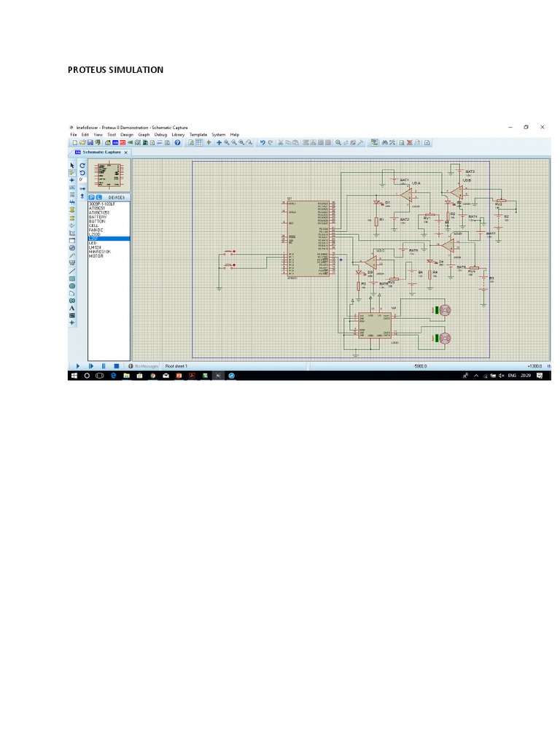Toggle the grid display icon
Image resolution: width=560 pixels, height=747 pixels.
[198, 143]
